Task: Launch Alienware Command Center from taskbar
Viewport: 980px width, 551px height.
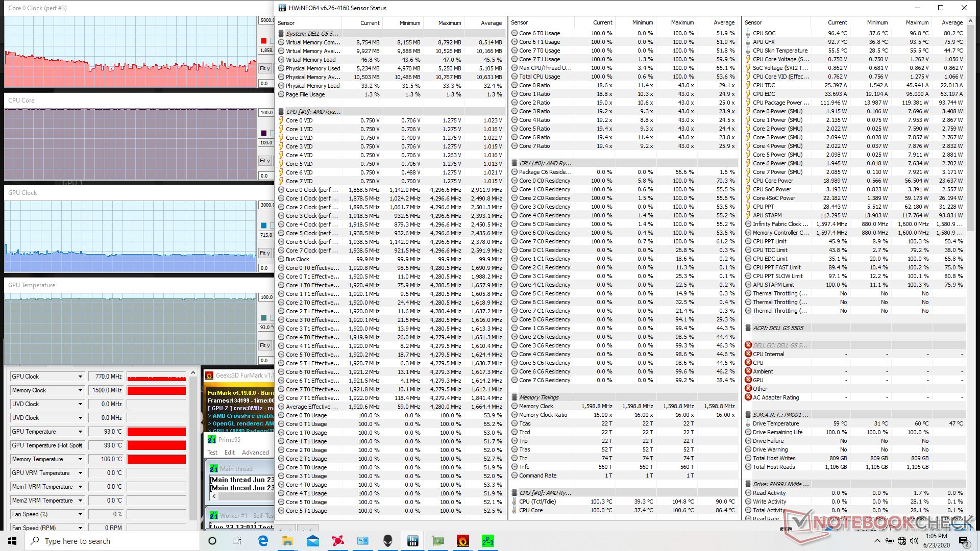Action: (x=388, y=541)
